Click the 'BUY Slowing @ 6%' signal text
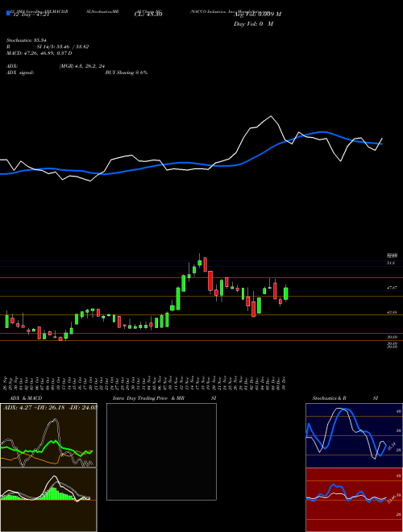This screenshot has height=532, width=403. coord(127,73)
